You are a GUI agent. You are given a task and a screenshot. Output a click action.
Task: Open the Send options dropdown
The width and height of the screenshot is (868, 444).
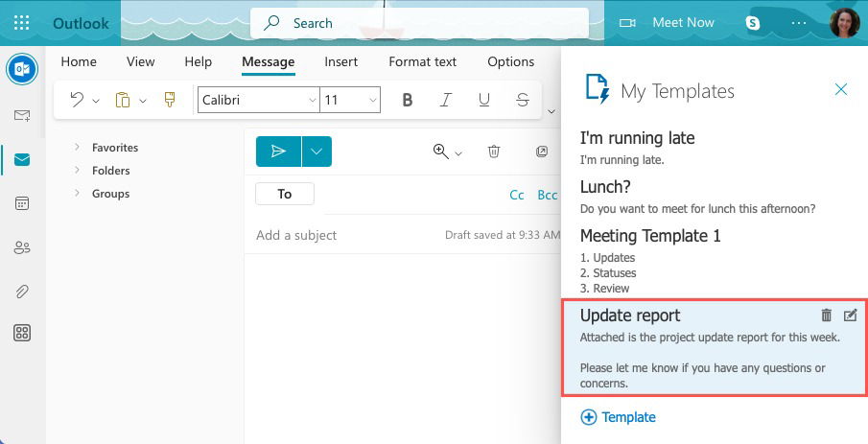point(317,152)
